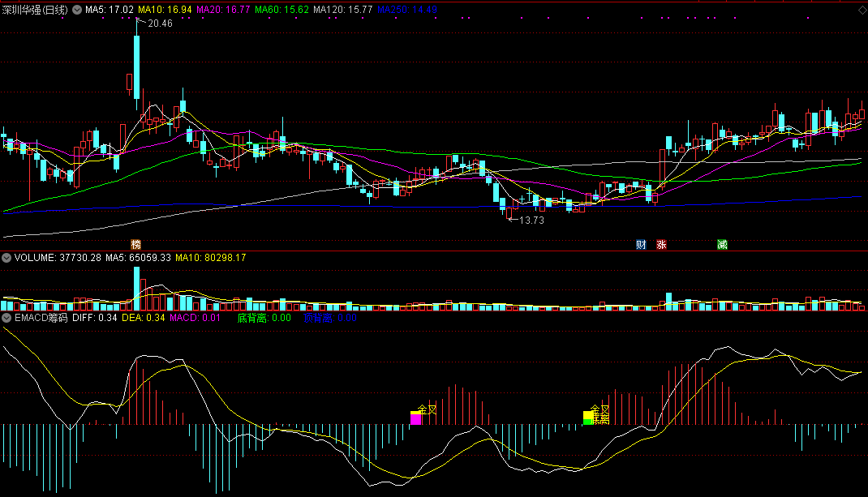Screen dimensions: 868x497
Task: Click the MACD: 0.01 value
Action: pyautogui.click(x=195, y=318)
